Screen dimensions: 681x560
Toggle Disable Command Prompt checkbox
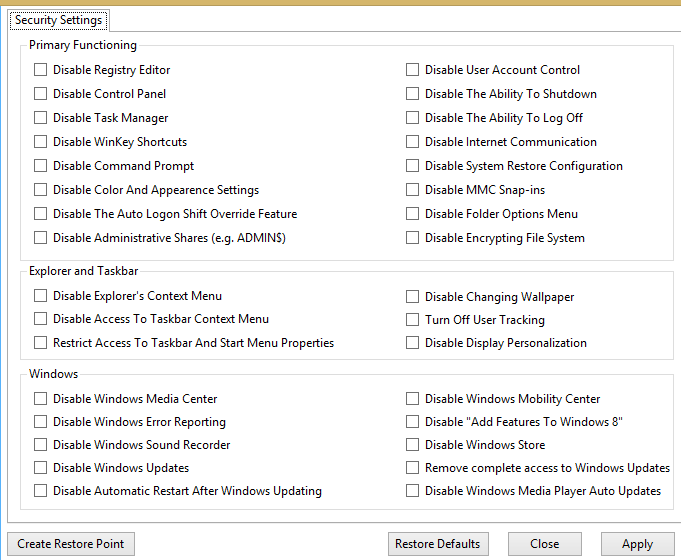click(41, 166)
